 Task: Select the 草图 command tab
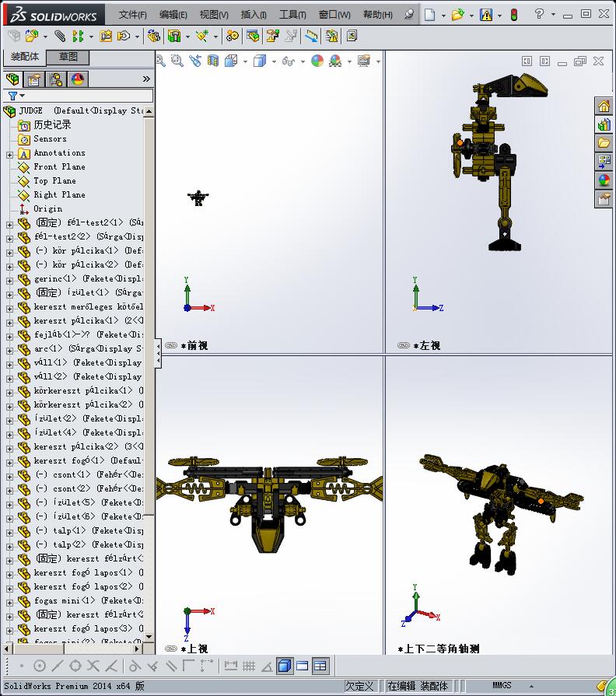point(68,57)
